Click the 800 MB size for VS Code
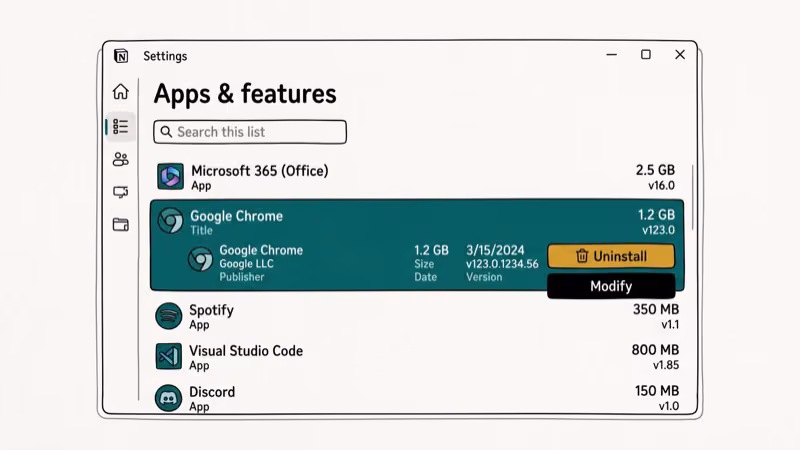Image resolution: width=800 pixels, height=450 pixels. click(x=655, y=350)
